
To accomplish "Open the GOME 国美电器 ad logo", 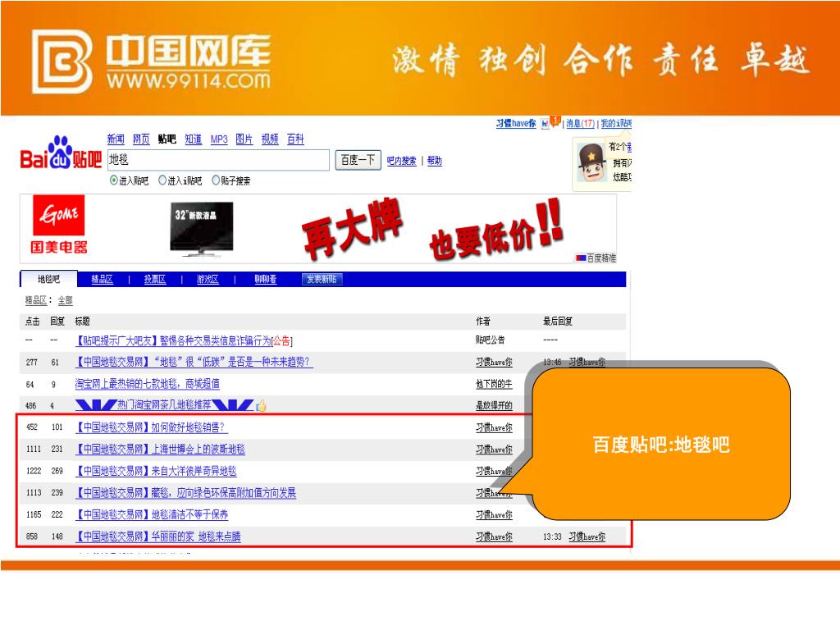I will (58, 225).
